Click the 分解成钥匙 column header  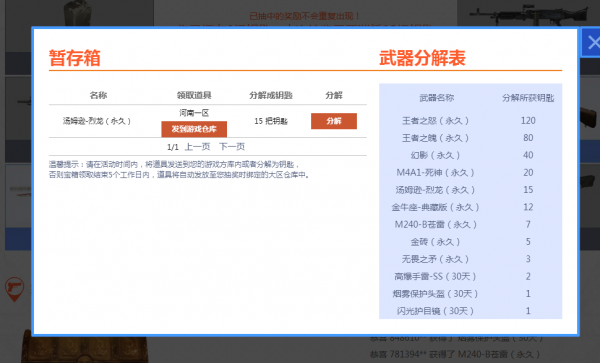[x=271, y=95]
